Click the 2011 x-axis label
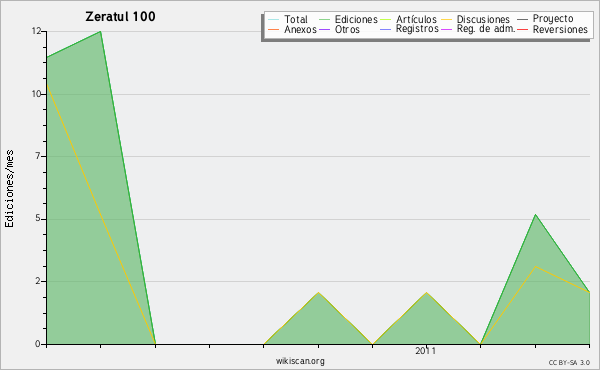Image resolution: width=600 pixels, height=370 pixels. [x=426, y=351]
